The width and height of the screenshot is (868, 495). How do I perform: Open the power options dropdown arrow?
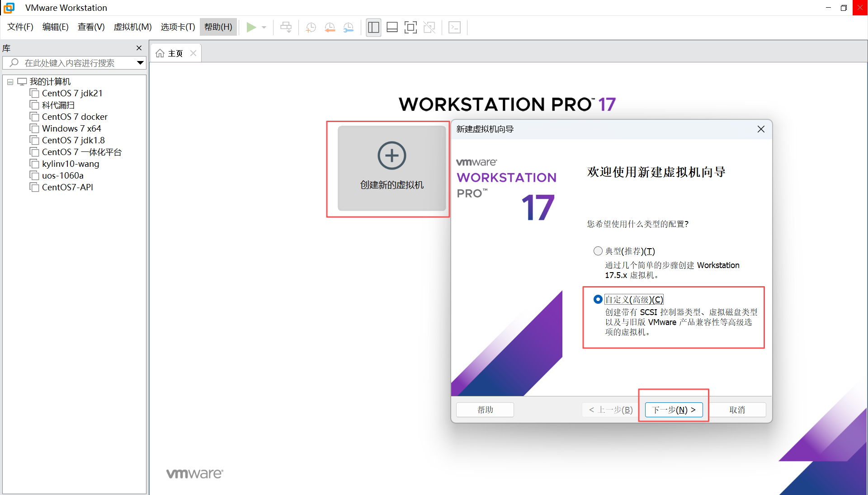pyautogui.click(x=264, y=28)
